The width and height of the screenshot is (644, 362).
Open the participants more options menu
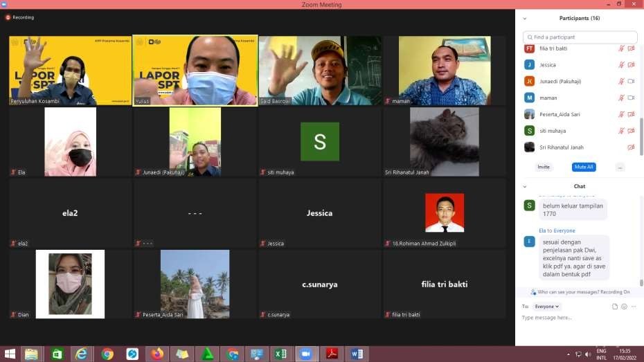(620, 167)
